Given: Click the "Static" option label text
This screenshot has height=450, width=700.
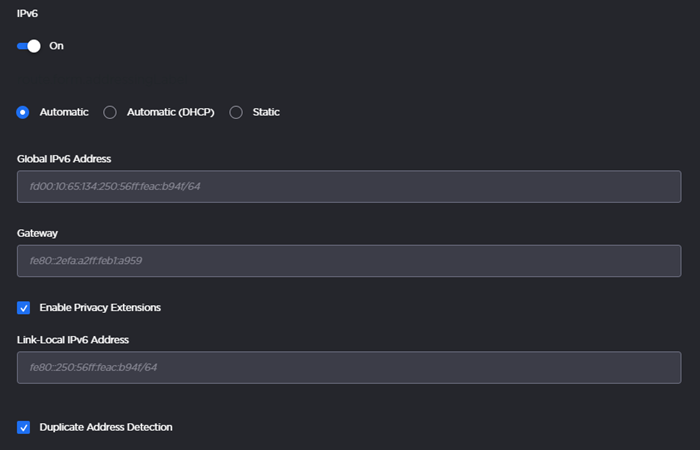Looking at the screenshot, I should 266,112.
